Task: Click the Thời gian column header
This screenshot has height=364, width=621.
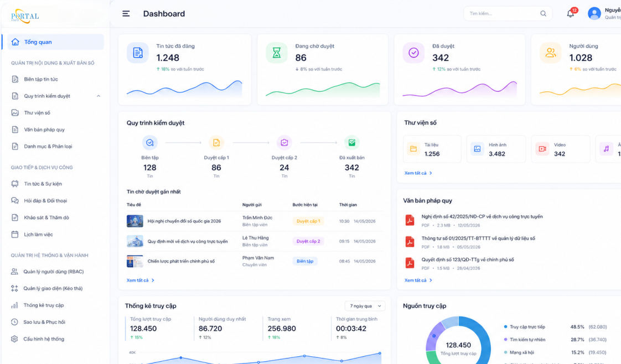Action: tap(348, 205)
